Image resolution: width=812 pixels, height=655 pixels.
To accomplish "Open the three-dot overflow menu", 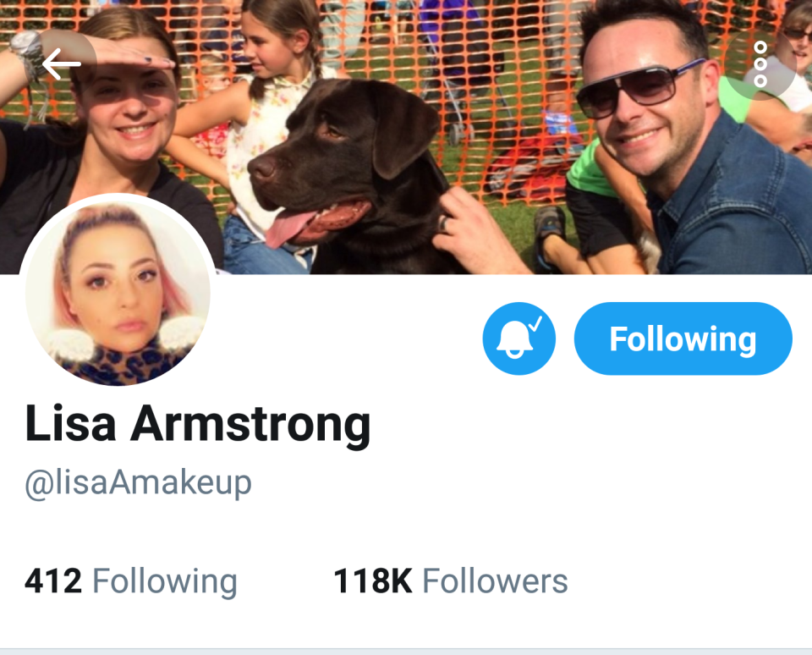I will pos(760,64).
